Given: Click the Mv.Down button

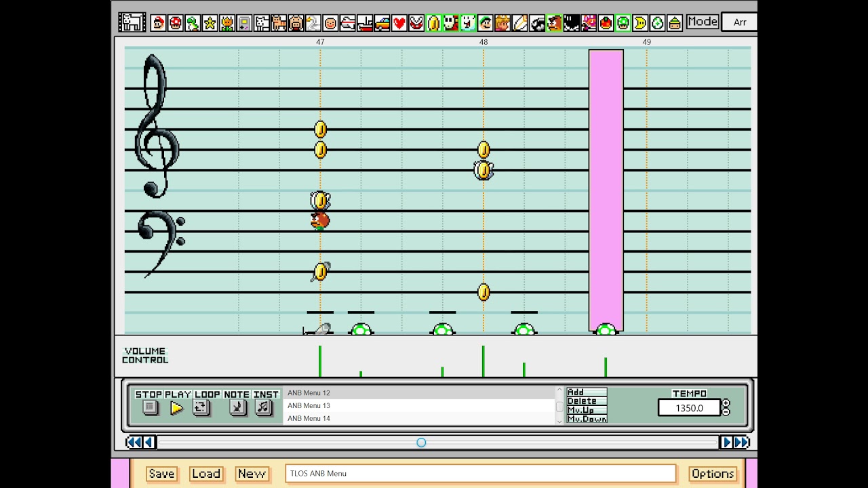Looking at the screenshot, I should point(587,419).
